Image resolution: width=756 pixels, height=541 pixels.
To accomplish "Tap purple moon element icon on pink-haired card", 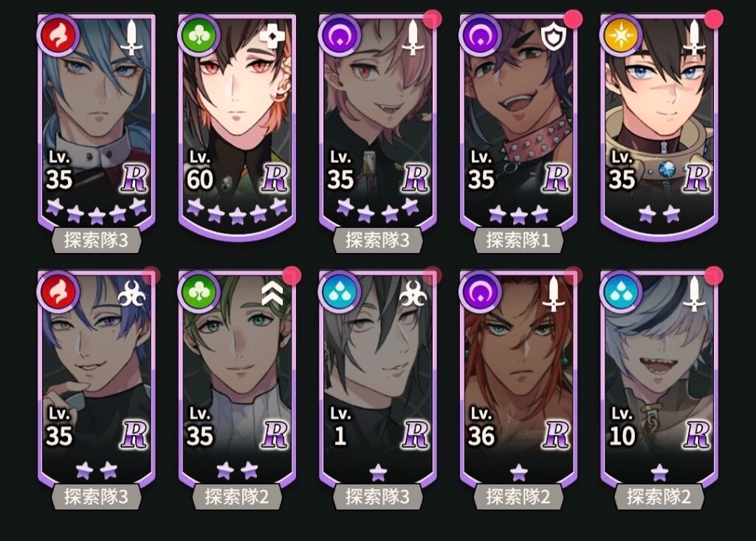I will pyautogui.click(x=340, y=35).
